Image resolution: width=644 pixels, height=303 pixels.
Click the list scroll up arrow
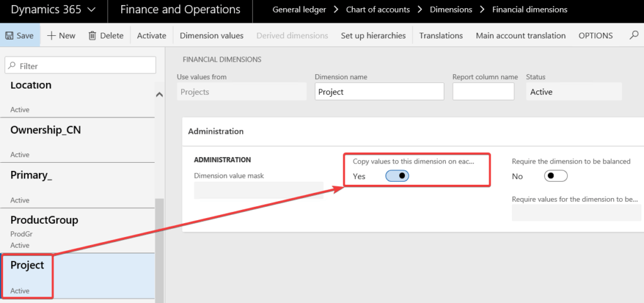pos(159,94)
